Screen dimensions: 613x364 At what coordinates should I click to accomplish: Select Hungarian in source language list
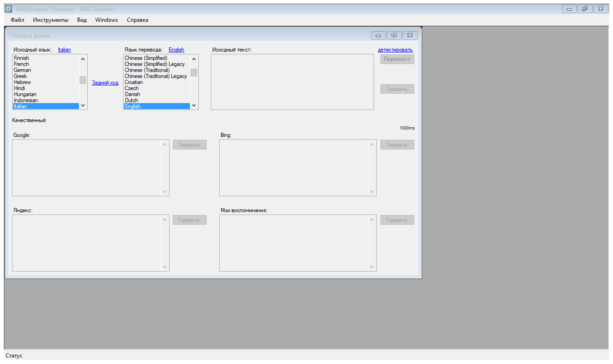click(x=46, y=94)
